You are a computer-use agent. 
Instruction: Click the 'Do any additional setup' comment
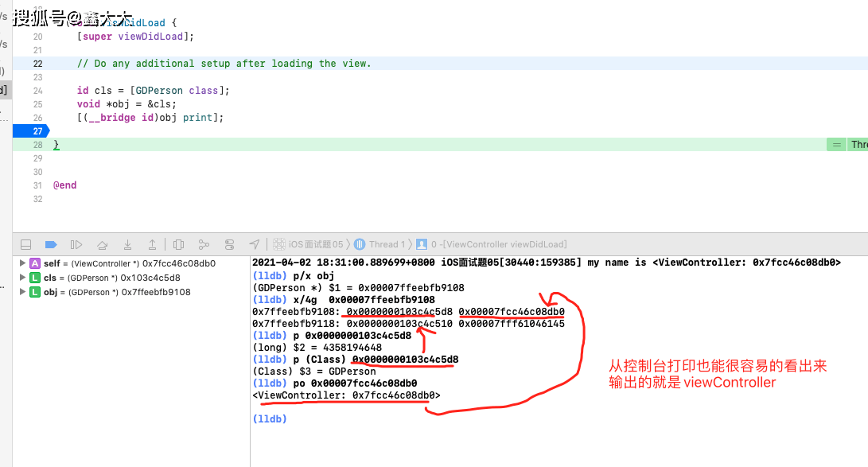point(224,64)
